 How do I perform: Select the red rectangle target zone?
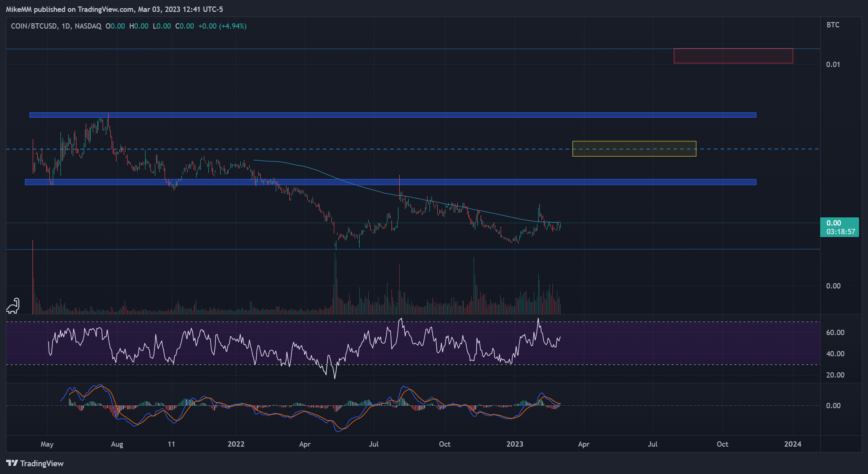(x=734, y=56)
